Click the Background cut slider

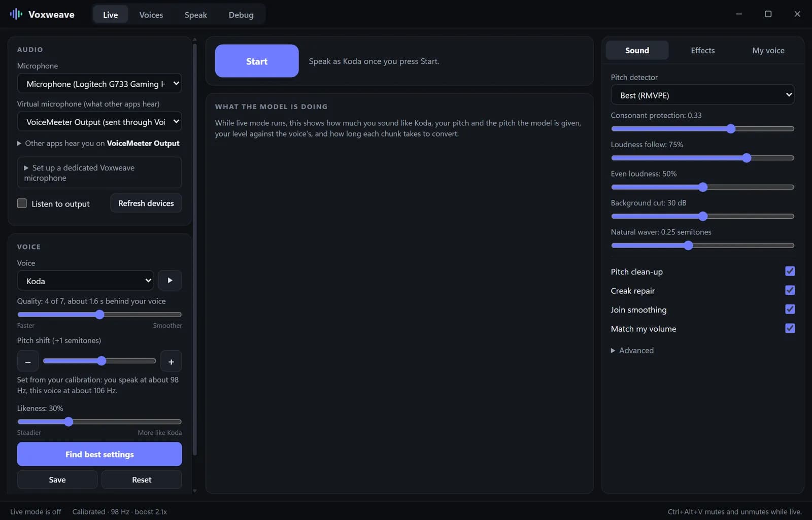(702, 216)
